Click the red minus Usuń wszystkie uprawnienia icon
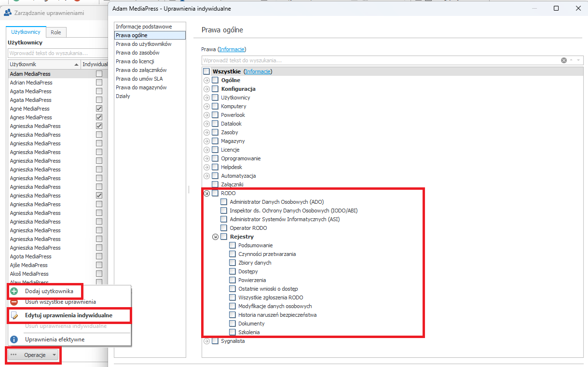 14,302
